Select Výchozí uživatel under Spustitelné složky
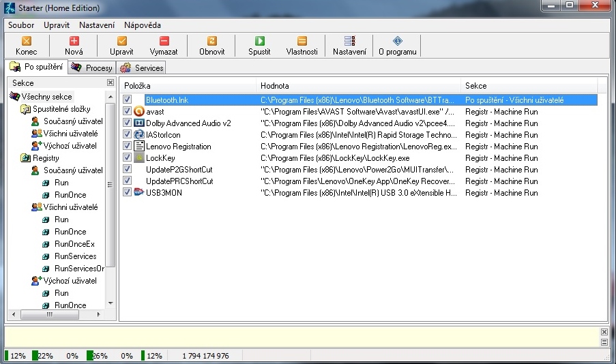Viewport: 616px width, 364px height. tap(70, 146)
